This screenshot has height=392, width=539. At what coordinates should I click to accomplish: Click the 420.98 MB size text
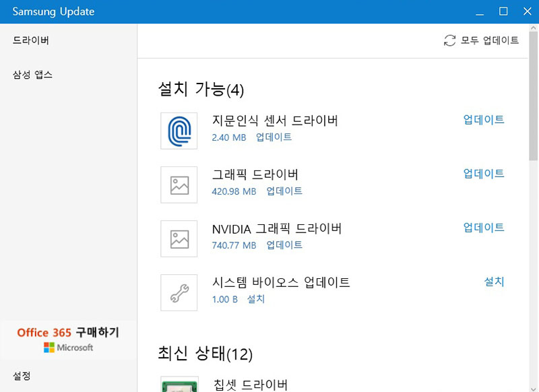tap(234, 191)
